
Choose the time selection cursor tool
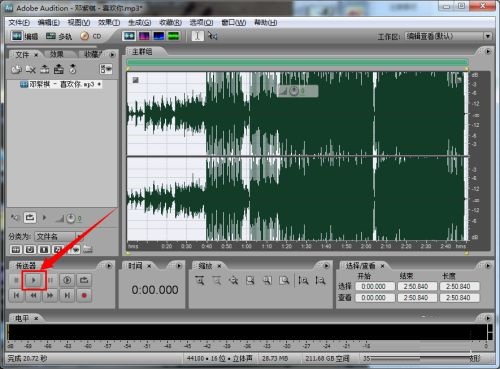coord(197,36)
